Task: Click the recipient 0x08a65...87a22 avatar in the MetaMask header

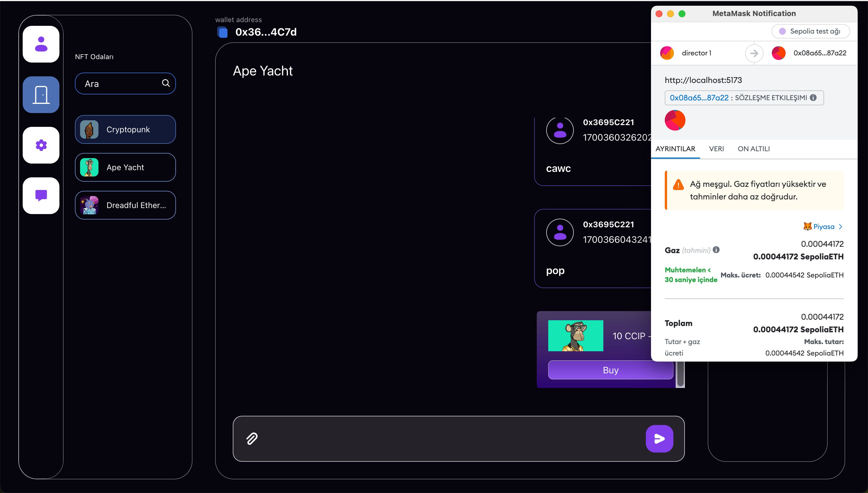Action: [779, 53]
